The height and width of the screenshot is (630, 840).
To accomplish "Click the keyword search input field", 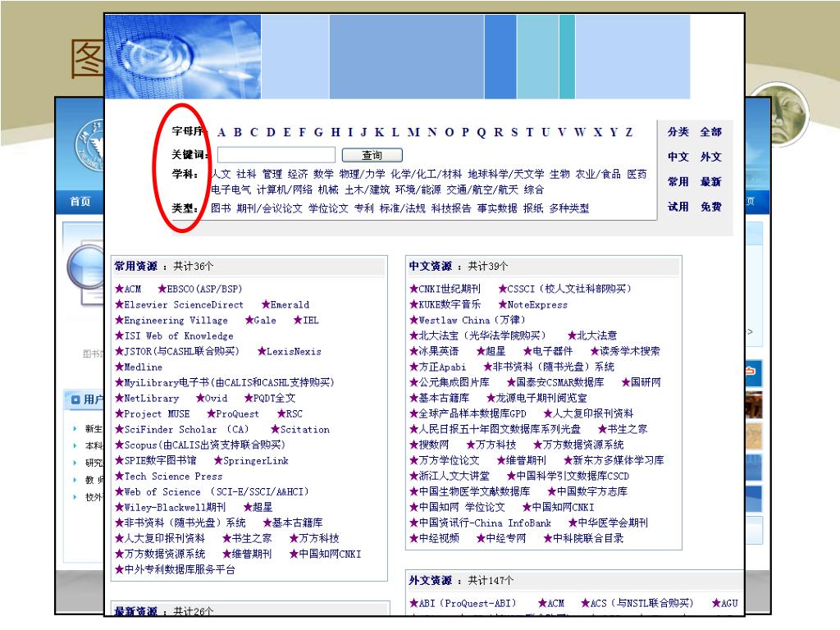I will click(276, 155).
